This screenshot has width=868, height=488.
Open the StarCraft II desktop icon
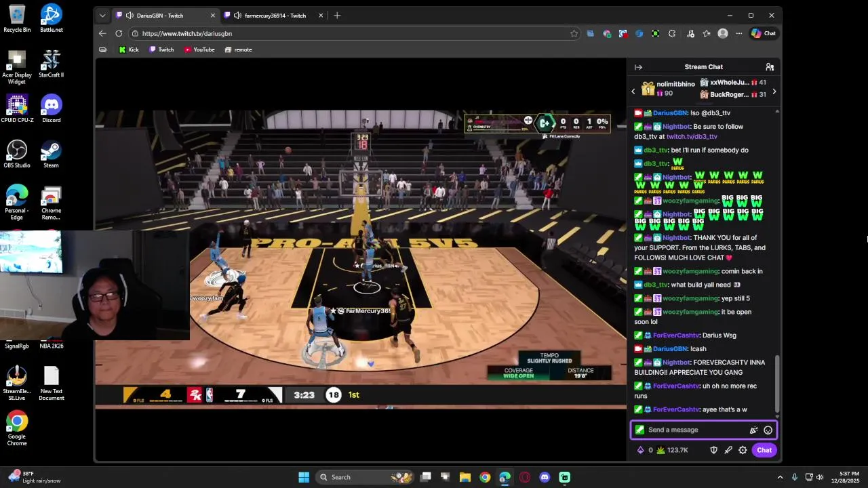coord(51,64)
